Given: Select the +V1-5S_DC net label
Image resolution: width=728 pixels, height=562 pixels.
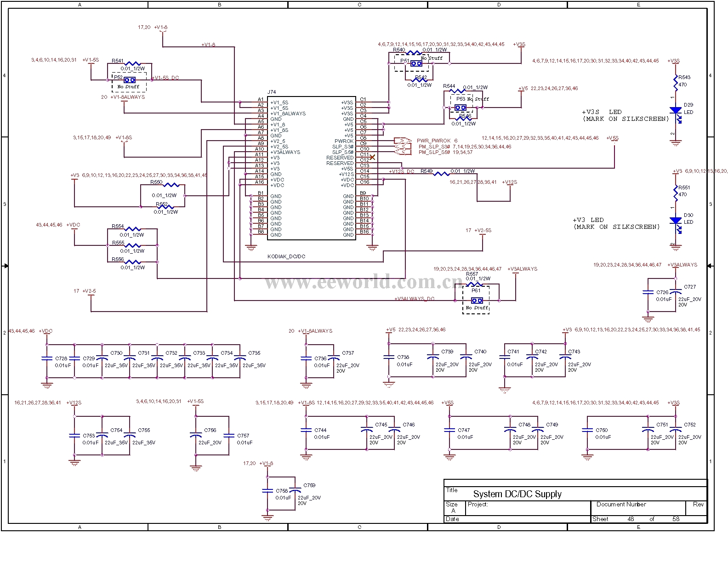Looking at the screenshot, I should [x=165, y=78].
